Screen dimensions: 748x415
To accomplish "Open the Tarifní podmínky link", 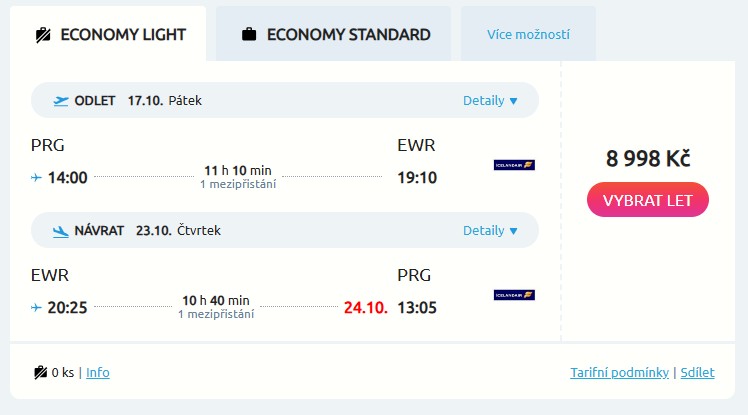I will click(619, 373).
